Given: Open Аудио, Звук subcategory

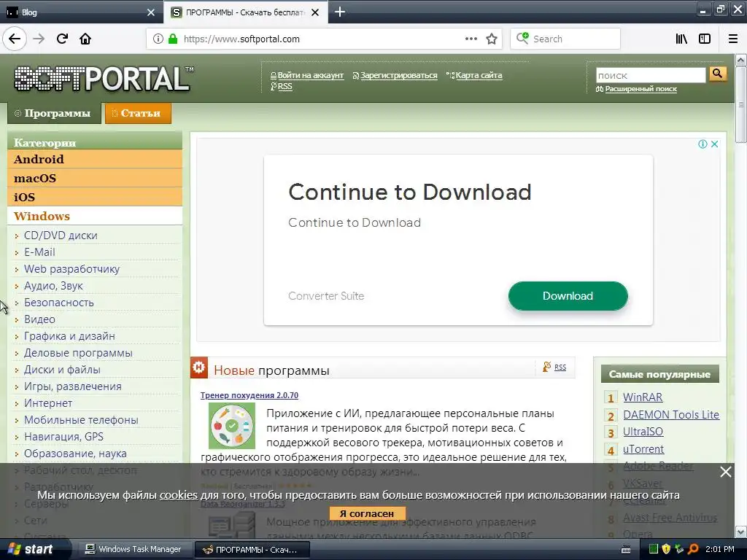Looking at the screenshot, I should point(53,286).
